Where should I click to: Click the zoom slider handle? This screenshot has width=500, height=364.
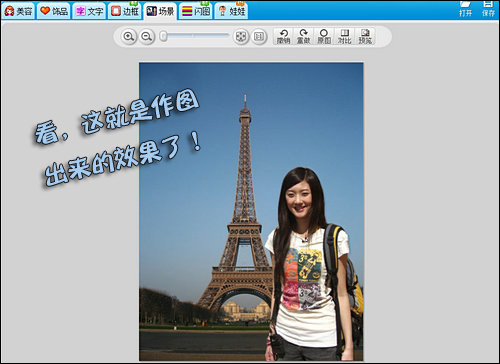pyautogui.click(x=163, y=36)
